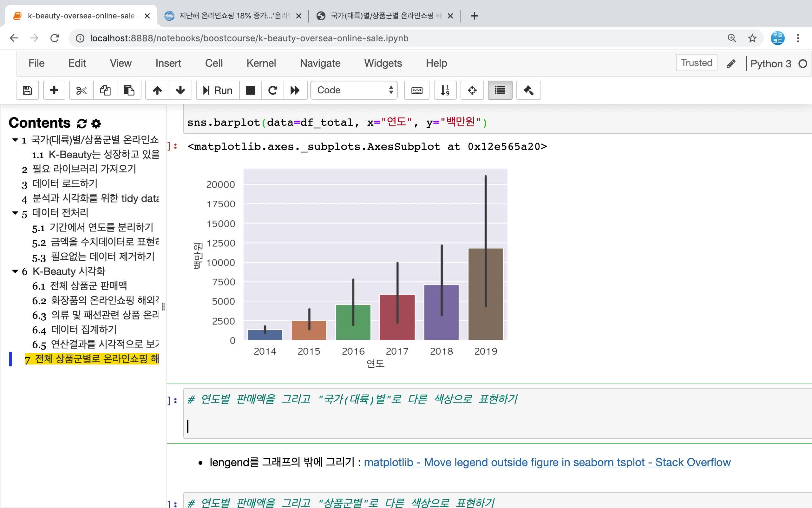Bookmark this page with star icon
This screenshot has height=508, width=812.
pos(752,38)
